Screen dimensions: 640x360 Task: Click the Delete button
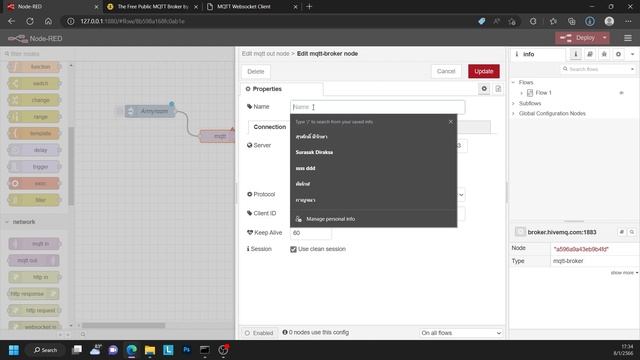[x=256, y=71]
